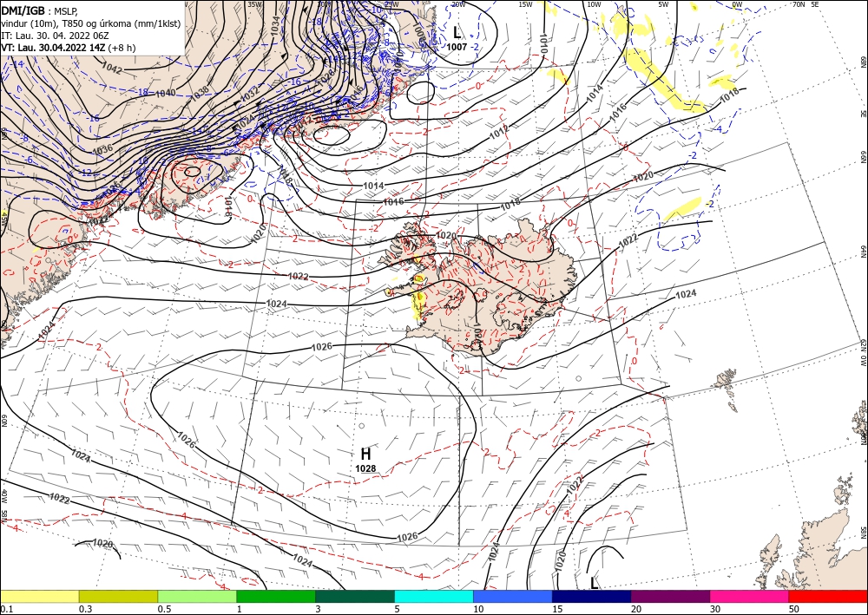The width and height of the screenshot is (868, 615).
Task: Click the cyan 5 mm legend segment
Action: (434, 596)
